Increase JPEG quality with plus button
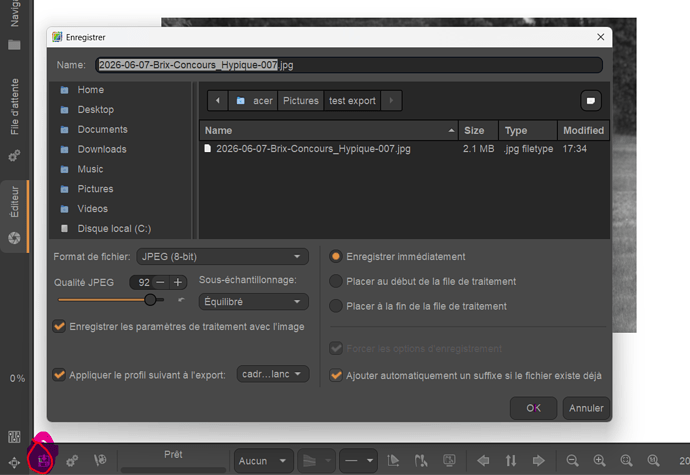 coord(178,282)
